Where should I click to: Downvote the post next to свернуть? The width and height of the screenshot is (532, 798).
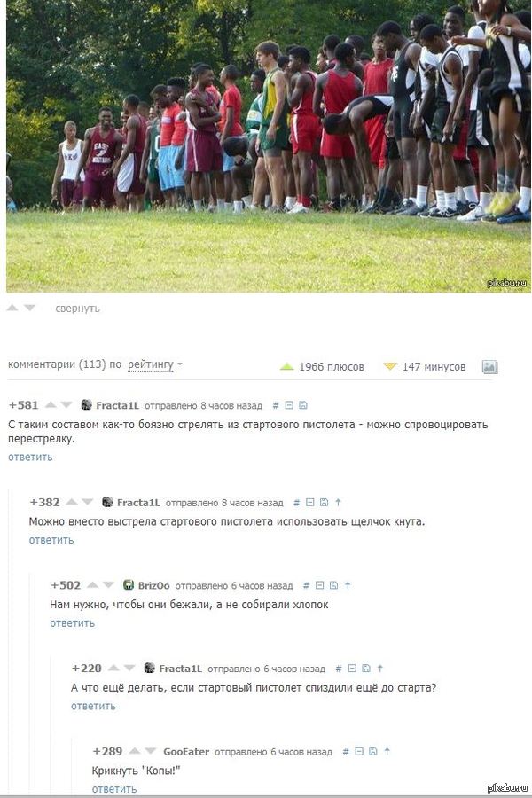[29, 308]
